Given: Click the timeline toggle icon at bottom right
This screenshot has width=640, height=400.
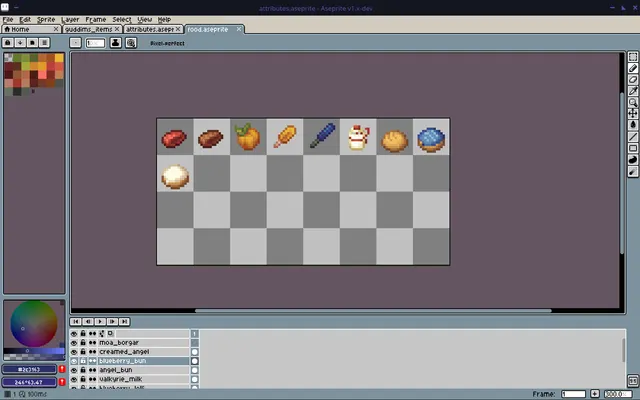Looking at the screenshot, I should point(633,381).
